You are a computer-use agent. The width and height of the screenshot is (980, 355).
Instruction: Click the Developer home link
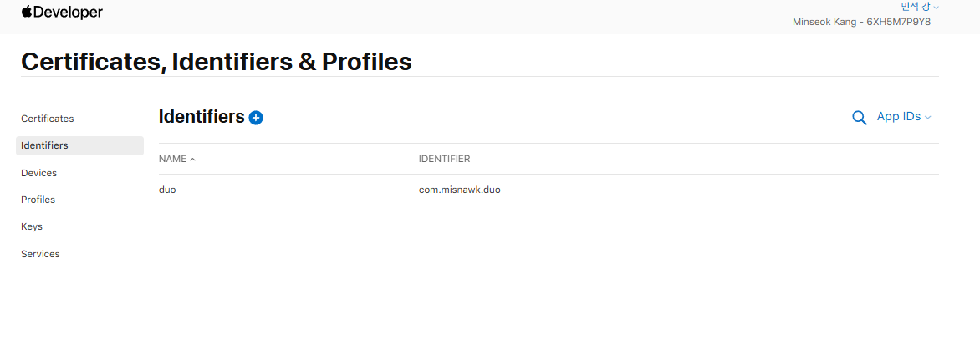point(68,13)
